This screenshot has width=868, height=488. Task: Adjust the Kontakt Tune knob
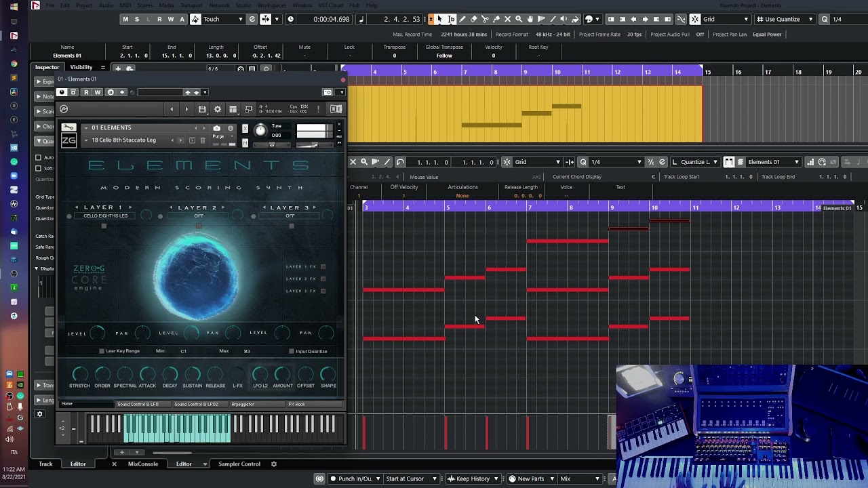260,130
